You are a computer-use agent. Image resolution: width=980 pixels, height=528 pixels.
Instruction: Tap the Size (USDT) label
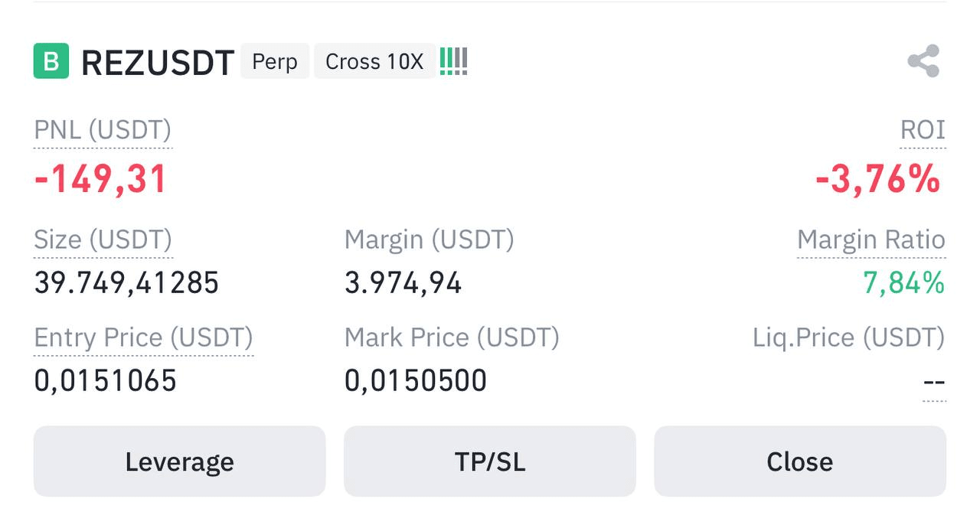(103, 240)
